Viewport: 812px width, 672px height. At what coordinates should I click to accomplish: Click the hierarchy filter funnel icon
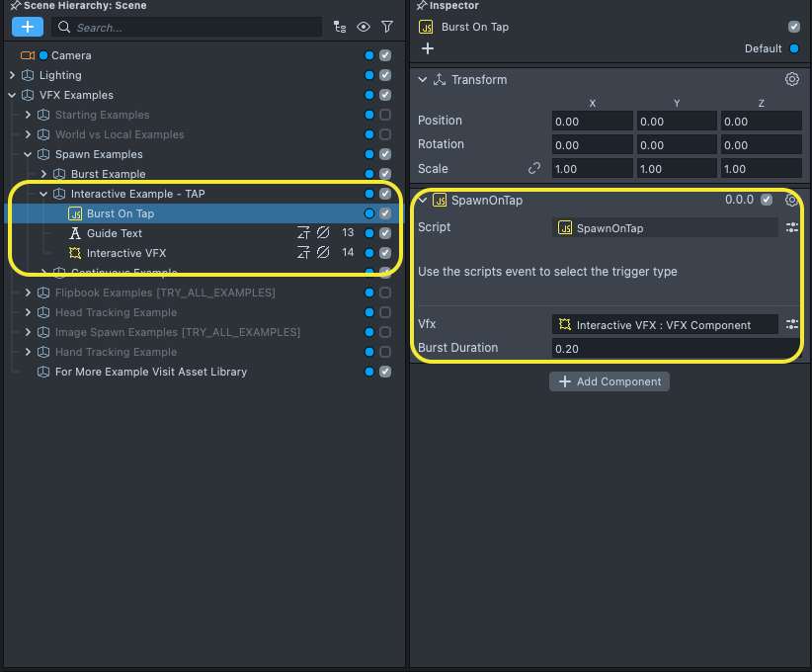(x=387, y=27)
